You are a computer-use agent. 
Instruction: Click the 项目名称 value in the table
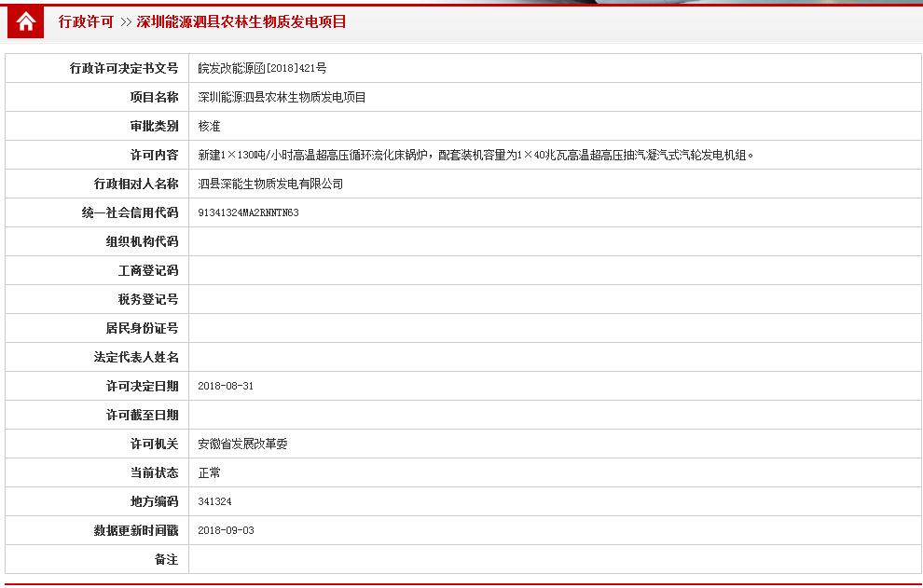coord(282,97)
